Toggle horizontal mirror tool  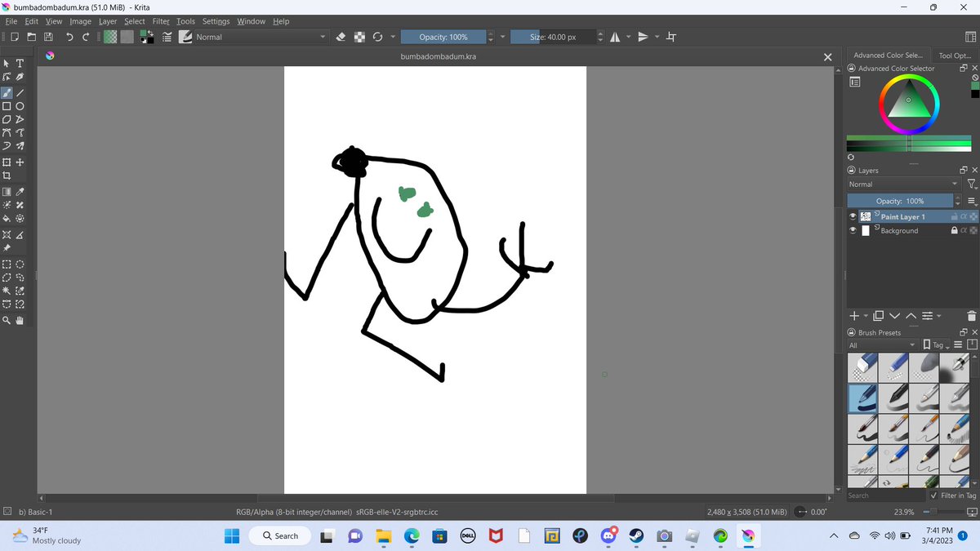[613, 37]
